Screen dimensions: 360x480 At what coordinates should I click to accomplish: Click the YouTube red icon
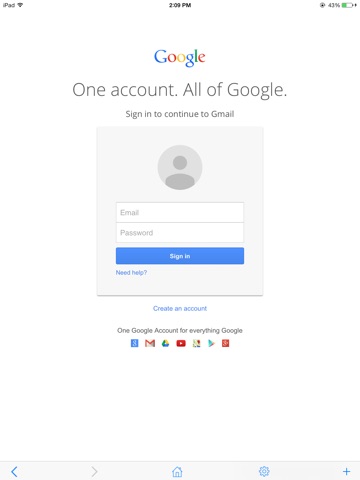tap(181, 343)
